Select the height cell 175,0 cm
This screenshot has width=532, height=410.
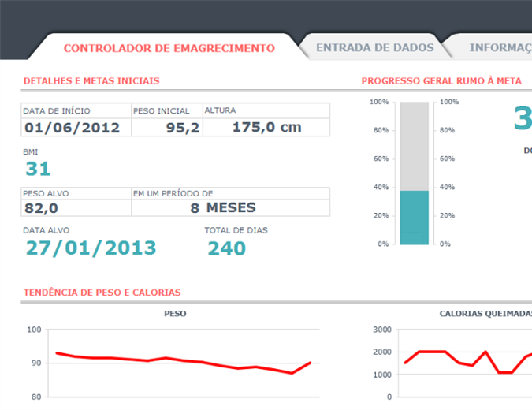pyautogui.click(x=266, y=127)
